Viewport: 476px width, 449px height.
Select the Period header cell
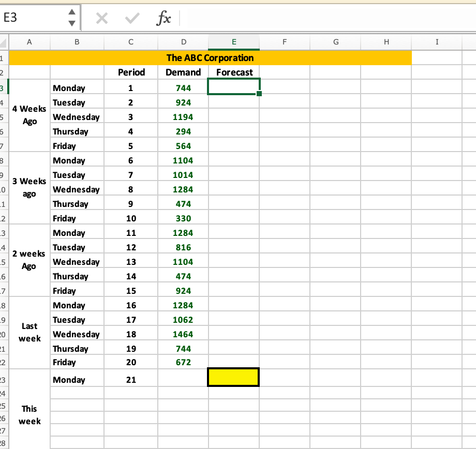tap(131, 72)
